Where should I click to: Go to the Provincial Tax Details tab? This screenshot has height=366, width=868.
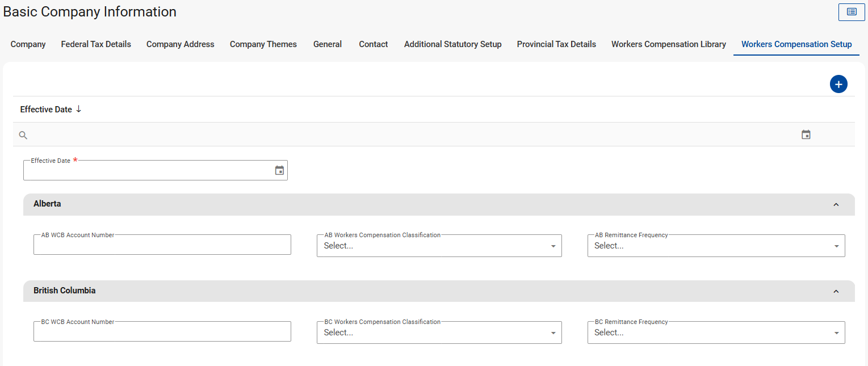(x=556, y=44)
